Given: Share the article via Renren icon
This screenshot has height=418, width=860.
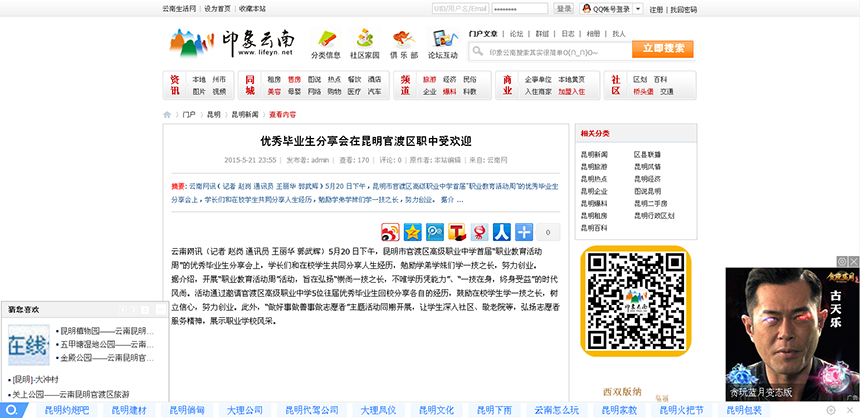Looking at the screenshot, I should [x=503, y=232].
